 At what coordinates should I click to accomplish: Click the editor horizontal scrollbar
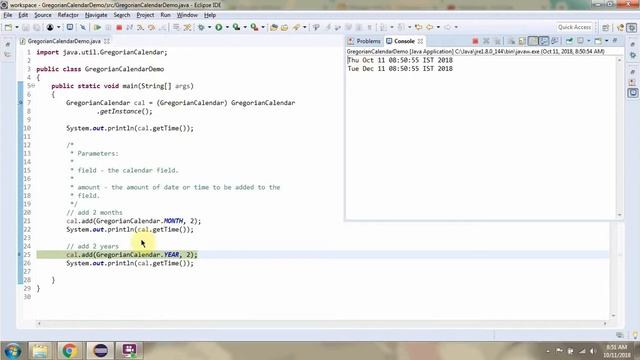tap(321, 323)
